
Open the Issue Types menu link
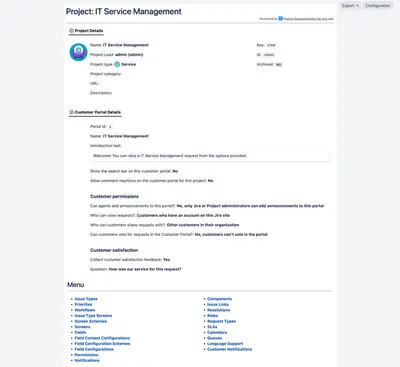[x=86, y=299]
